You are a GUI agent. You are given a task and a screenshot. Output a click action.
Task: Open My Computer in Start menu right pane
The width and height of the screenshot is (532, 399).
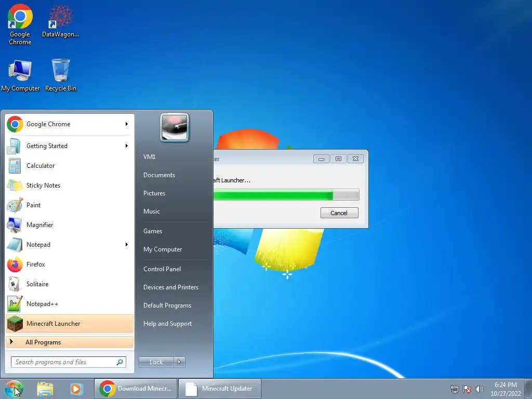coord(163,249)
